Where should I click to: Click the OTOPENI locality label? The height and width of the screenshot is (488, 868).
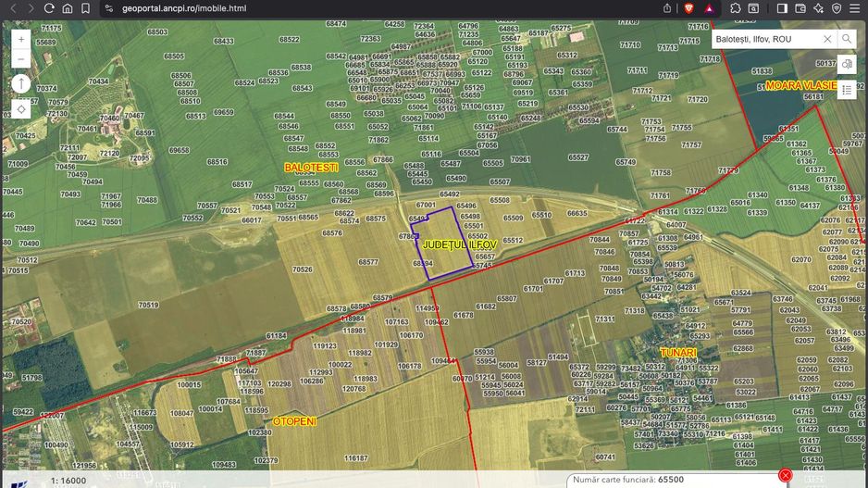pyautogui.click(x=294, y=421)
